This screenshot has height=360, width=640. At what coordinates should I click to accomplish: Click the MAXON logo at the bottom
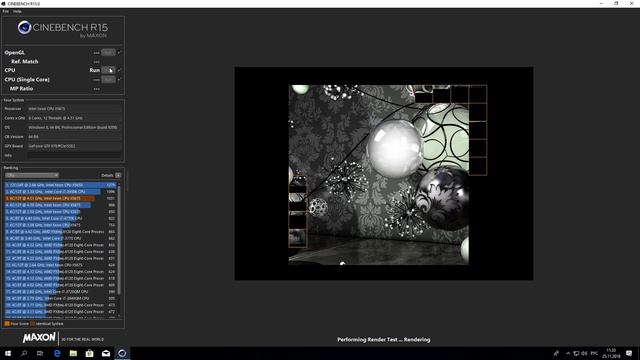point(39,338)
